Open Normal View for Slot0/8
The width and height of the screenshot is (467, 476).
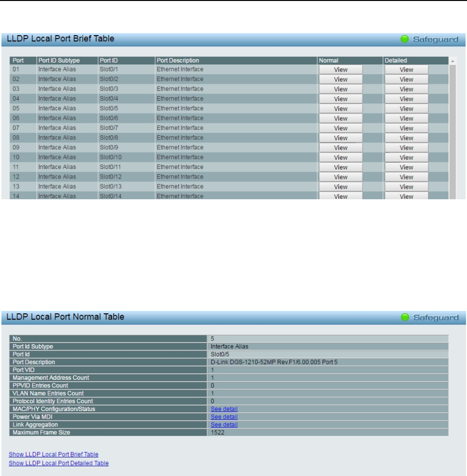pyautogui.click(x=340, y=138)
